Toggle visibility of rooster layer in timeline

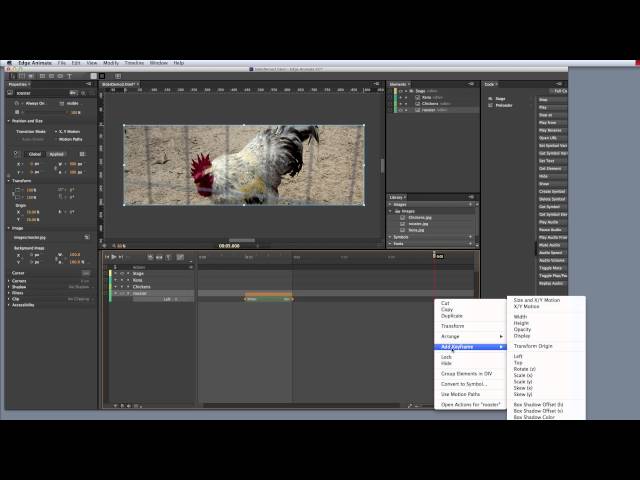[122, 293]
